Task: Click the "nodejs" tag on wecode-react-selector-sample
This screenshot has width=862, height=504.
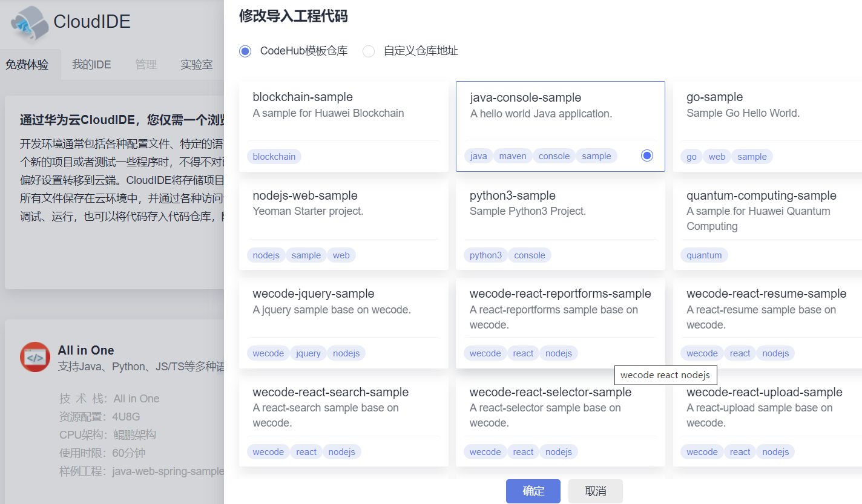Action: click(559, 452)
